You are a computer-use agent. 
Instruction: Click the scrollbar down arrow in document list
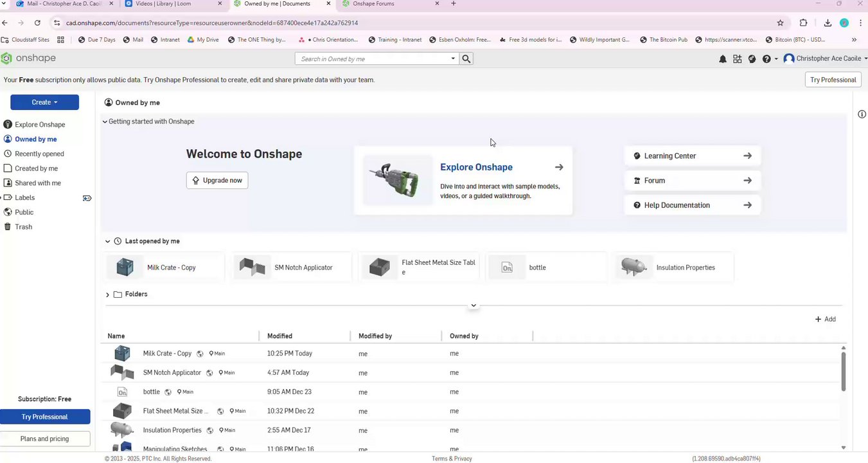844,448
